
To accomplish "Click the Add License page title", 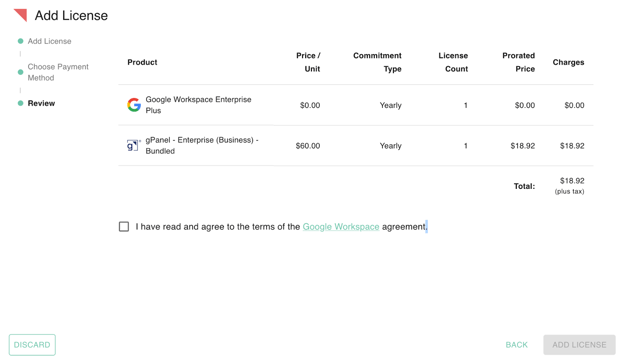I will point(71,16).
